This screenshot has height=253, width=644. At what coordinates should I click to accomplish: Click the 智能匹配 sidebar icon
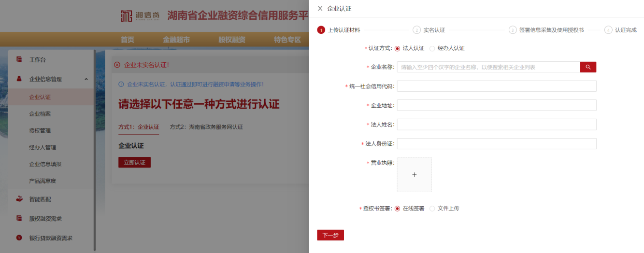point(19,199)
